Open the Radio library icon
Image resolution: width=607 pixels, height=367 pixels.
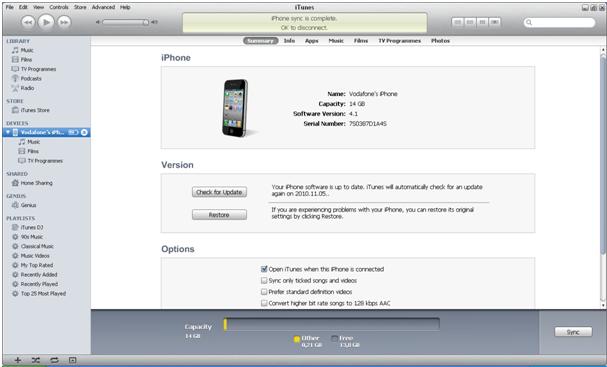coord(15,88)
